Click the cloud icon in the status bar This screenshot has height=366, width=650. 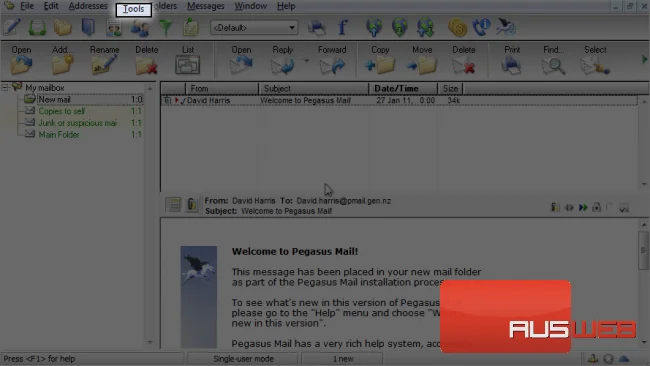(x=623, y=359)
